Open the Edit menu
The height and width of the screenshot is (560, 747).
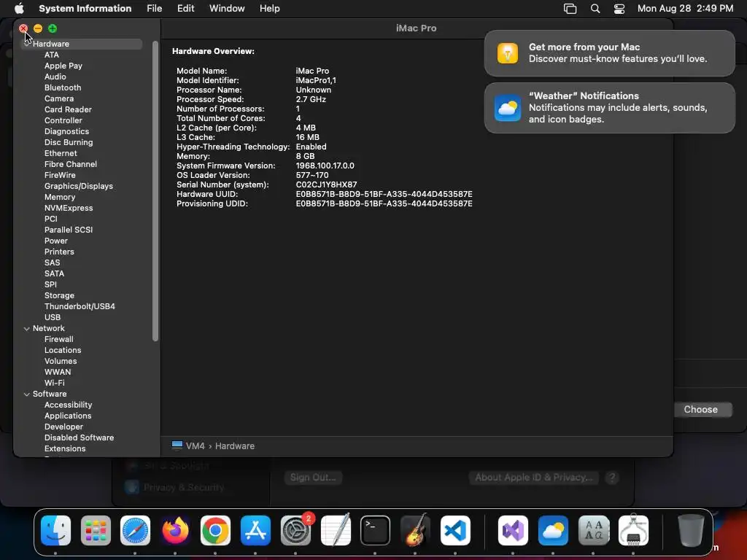tap(185, 8)
